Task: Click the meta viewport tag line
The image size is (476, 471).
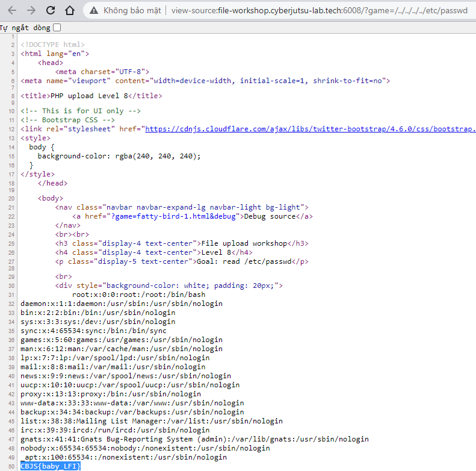Action: [x=205, y=81]
